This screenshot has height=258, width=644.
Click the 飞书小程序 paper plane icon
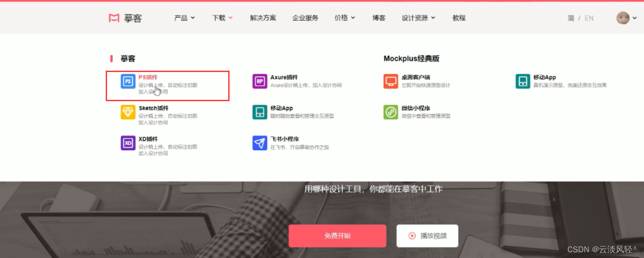pos(260,143)
